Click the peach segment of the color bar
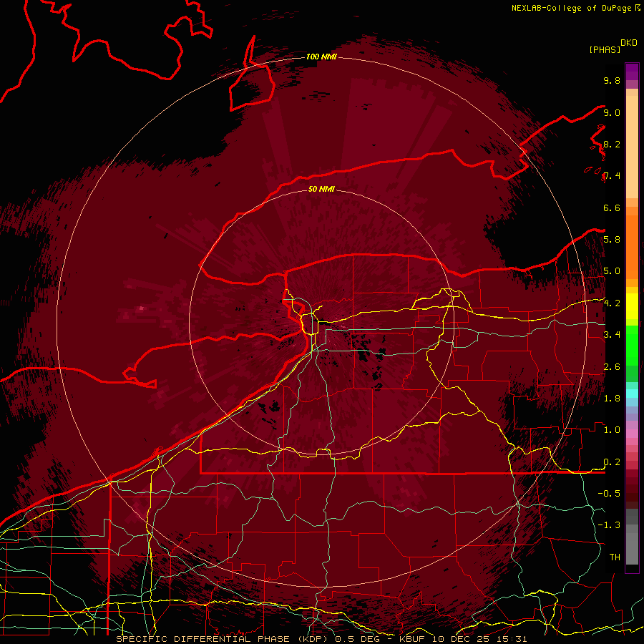This screenshot has height=644, width=644. (632, 147)
